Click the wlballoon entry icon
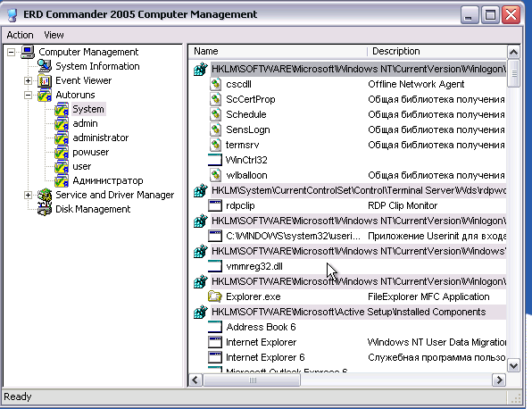Screen dimensions: 532x409 point(215,175)
